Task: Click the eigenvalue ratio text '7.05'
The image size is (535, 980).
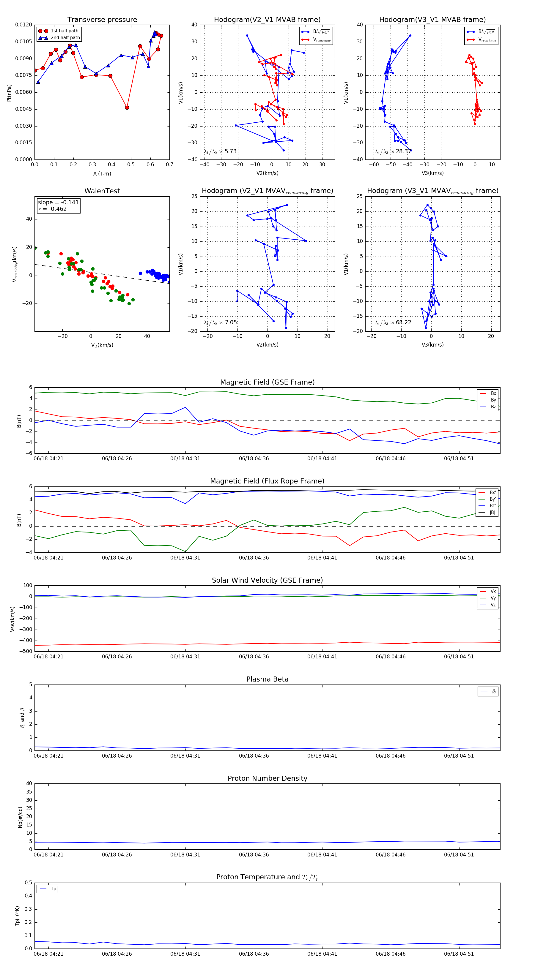Action: pos(231,323)
